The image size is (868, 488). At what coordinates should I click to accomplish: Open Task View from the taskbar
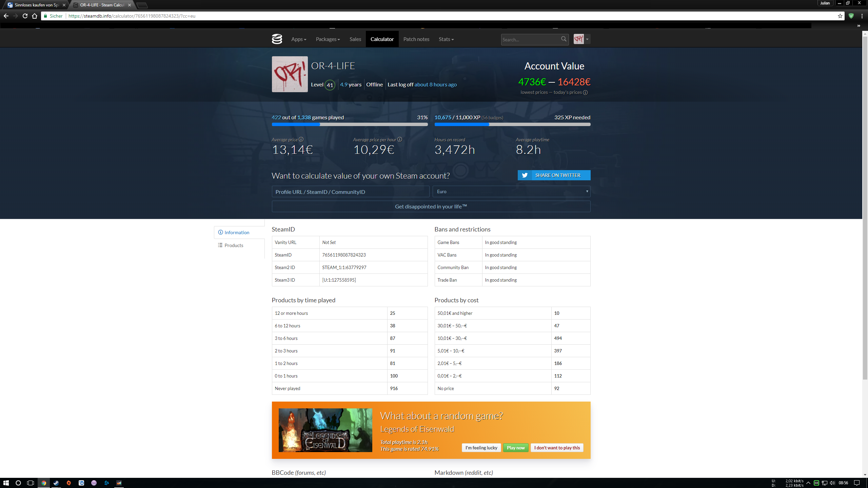coord(31,483)
